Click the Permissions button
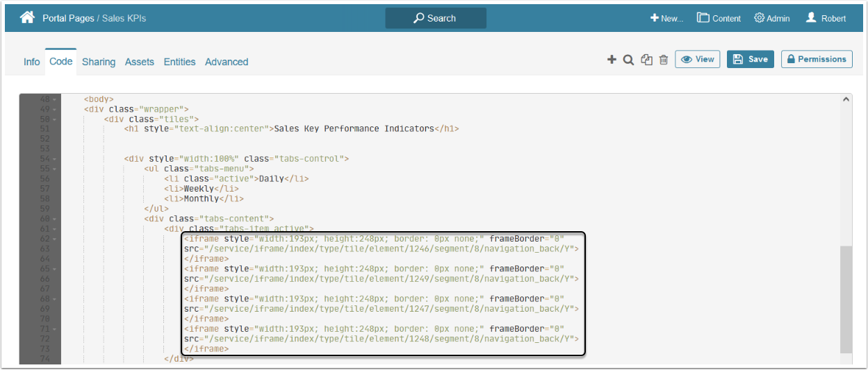This screenshot has width=868, height=370. pos(817,59)
